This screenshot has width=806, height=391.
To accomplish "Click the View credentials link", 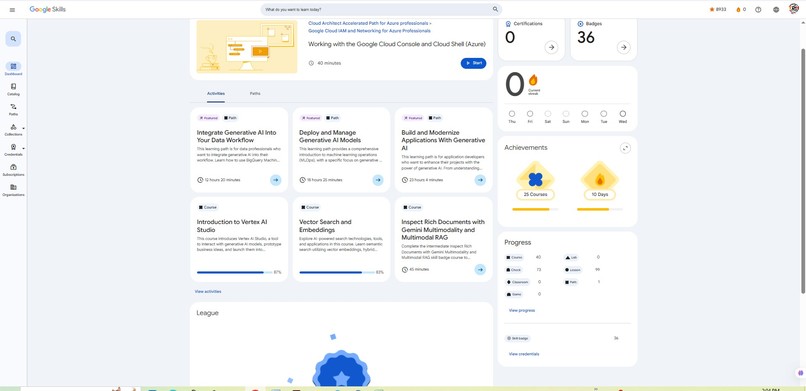I will coord(524,354).
